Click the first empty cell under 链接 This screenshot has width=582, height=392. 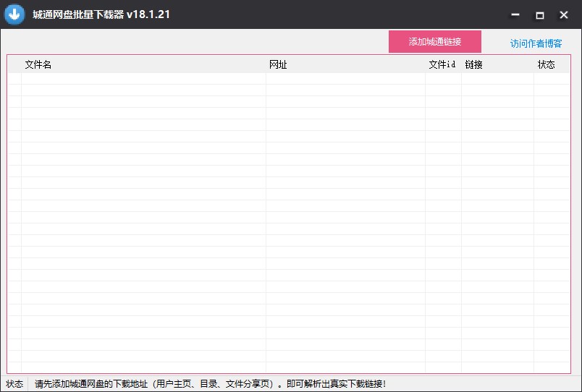pos(497,79)
